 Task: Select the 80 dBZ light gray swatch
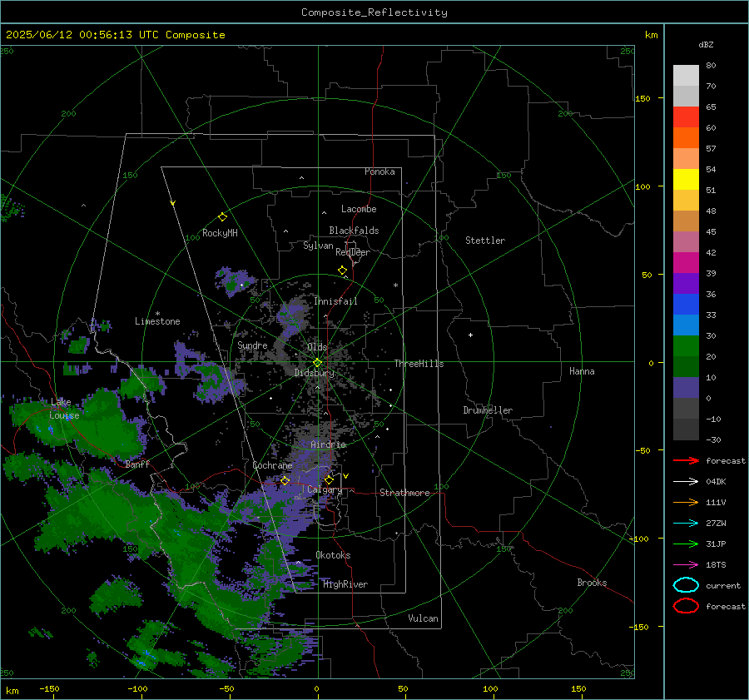[686, 75]
